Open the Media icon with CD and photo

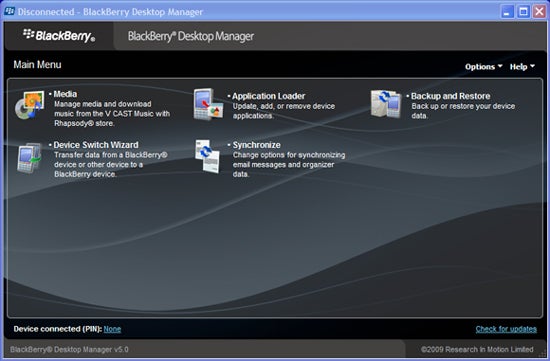(x=29, y=105)
